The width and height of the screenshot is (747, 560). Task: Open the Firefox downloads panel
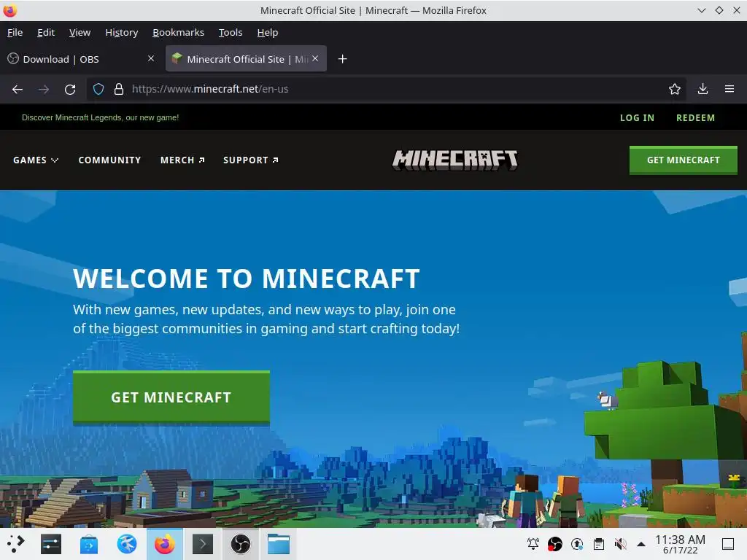click(703, 89)
